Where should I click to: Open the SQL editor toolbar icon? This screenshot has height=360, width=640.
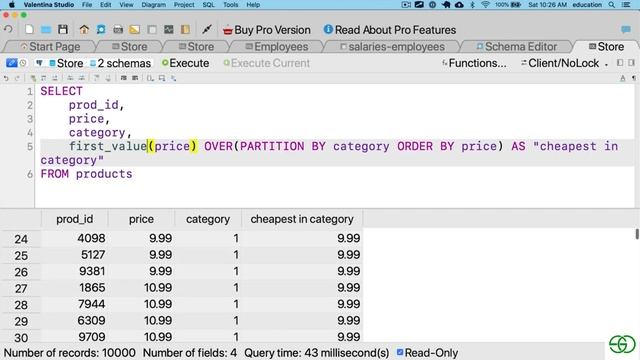tap(118, 29)
